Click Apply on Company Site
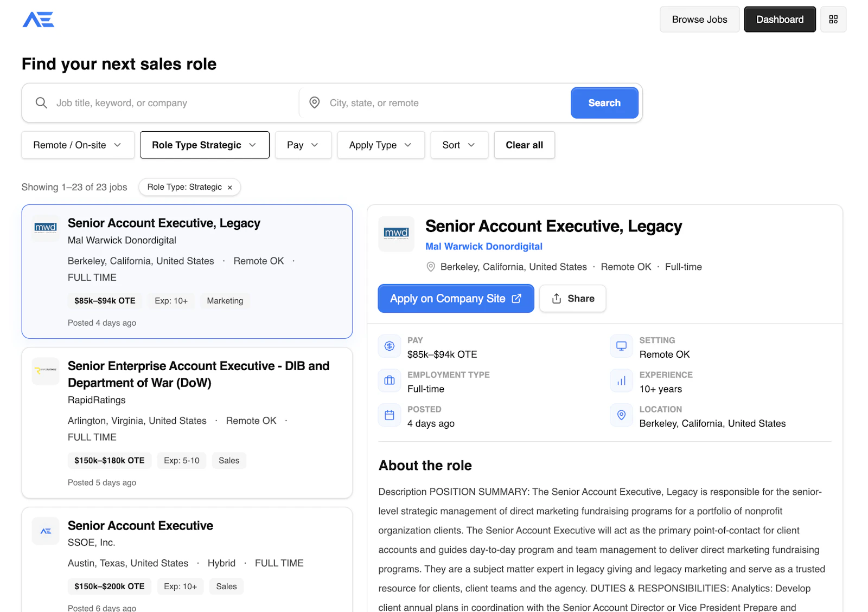The height and width of the screenshot is (612, 868). [456, 298]
